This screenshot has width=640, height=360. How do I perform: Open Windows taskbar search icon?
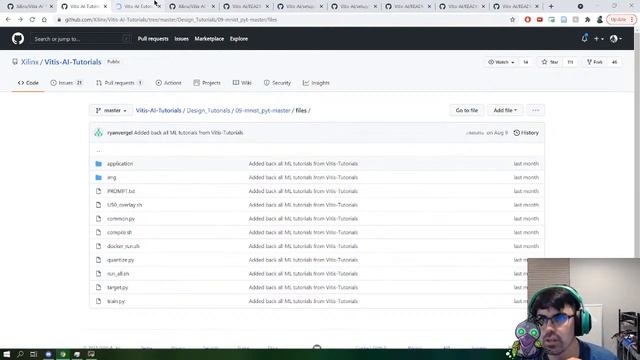pos(20,354)
